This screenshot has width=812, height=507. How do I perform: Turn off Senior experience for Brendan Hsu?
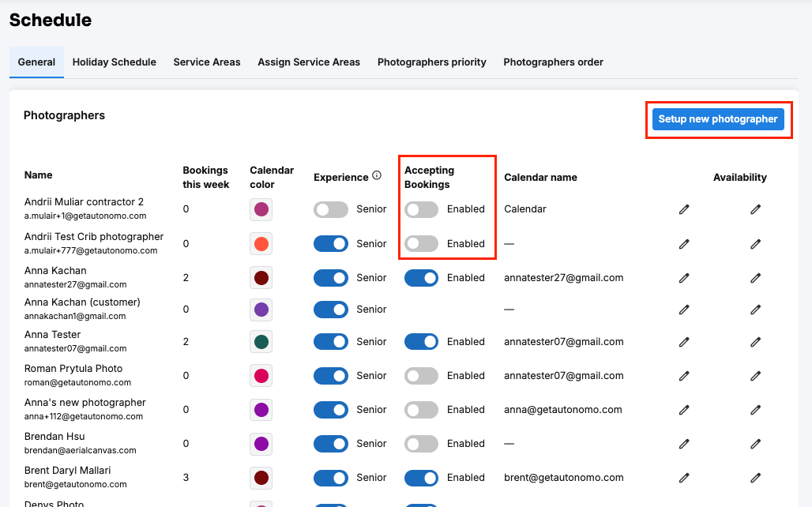pos(331,444)
